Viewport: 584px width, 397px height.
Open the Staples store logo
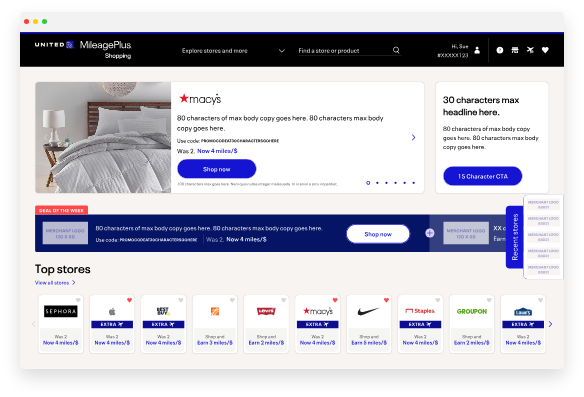point(420,311)
